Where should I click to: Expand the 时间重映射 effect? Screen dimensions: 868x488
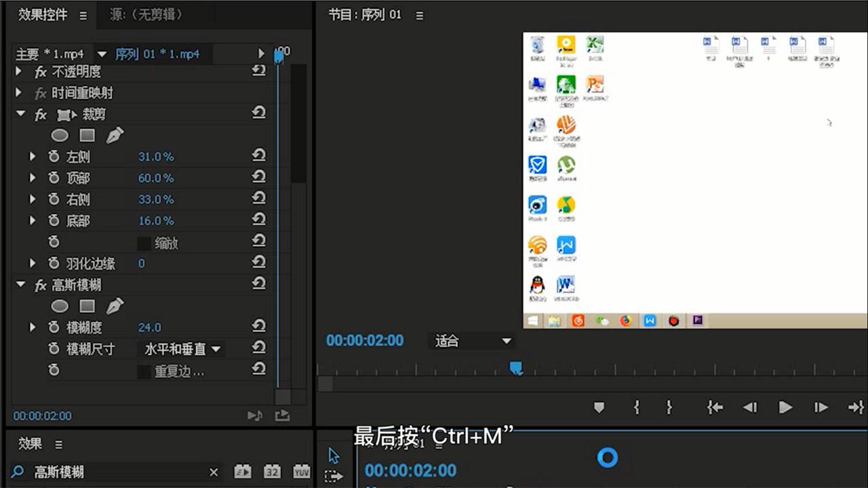click(19, 93)
